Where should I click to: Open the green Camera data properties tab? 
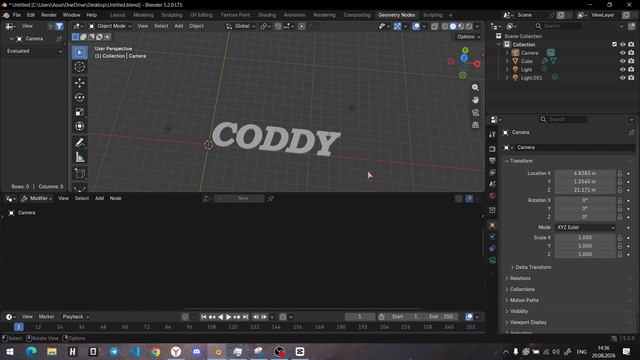pos(492,260)
